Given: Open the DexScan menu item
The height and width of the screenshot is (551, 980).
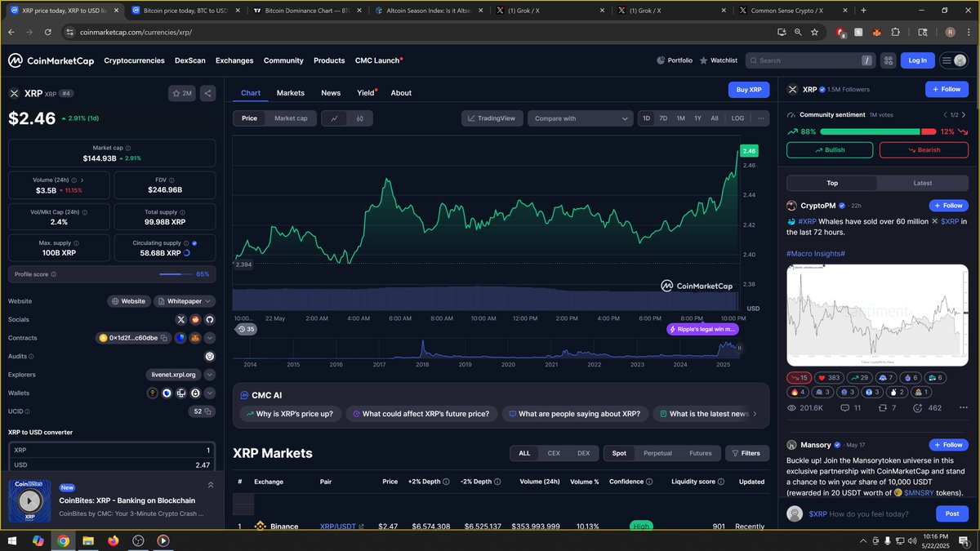Looking at the screenshot, I should pos(189,60).
